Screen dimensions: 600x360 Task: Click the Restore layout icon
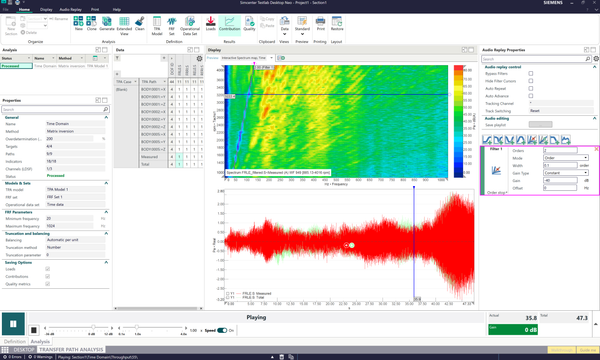pos(337,24)
